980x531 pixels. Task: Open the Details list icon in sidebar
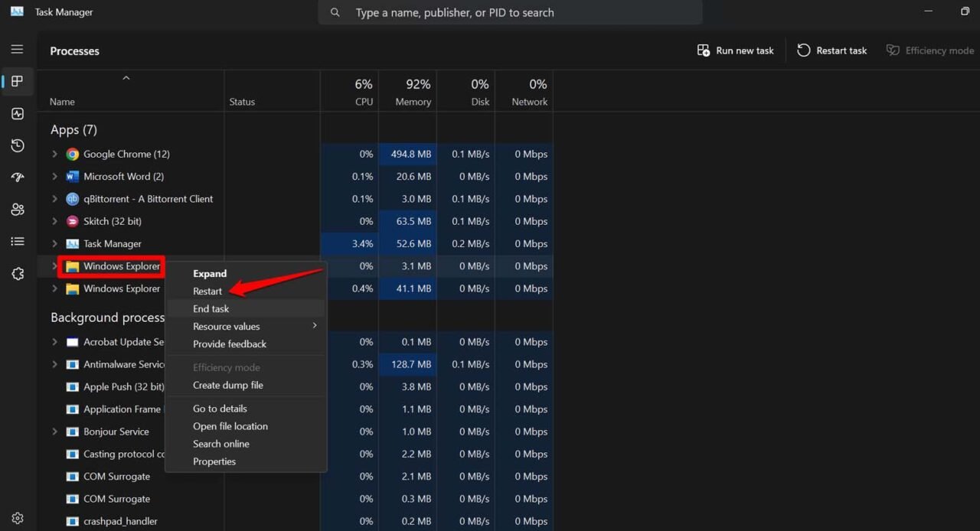click(17, 241)
